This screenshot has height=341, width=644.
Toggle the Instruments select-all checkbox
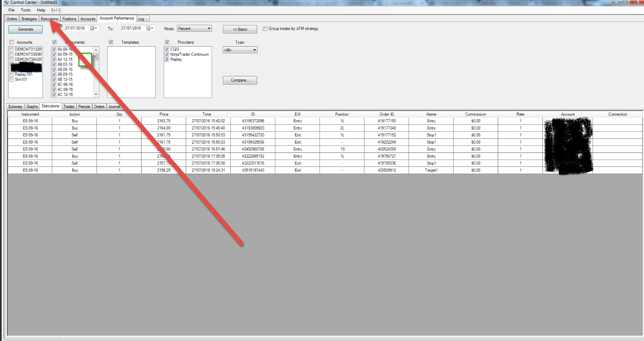pyautogui.click(x=54, y=42)
